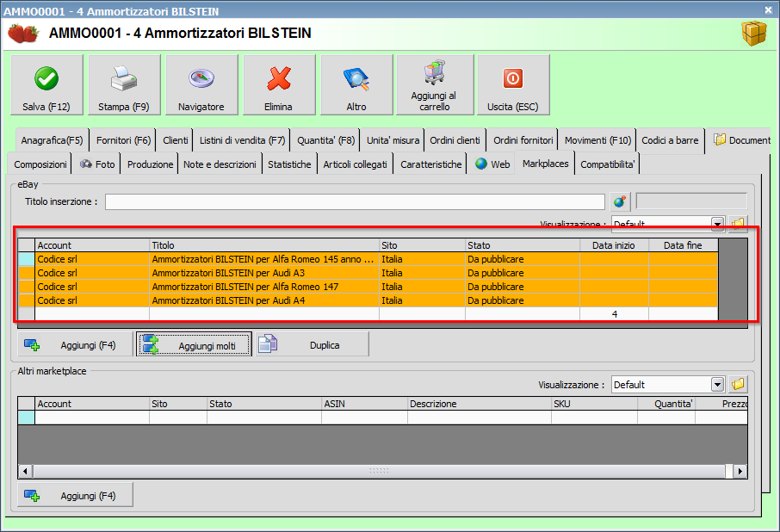
Task: Open the Ordini clienti tab
Action: click(455, 140)
